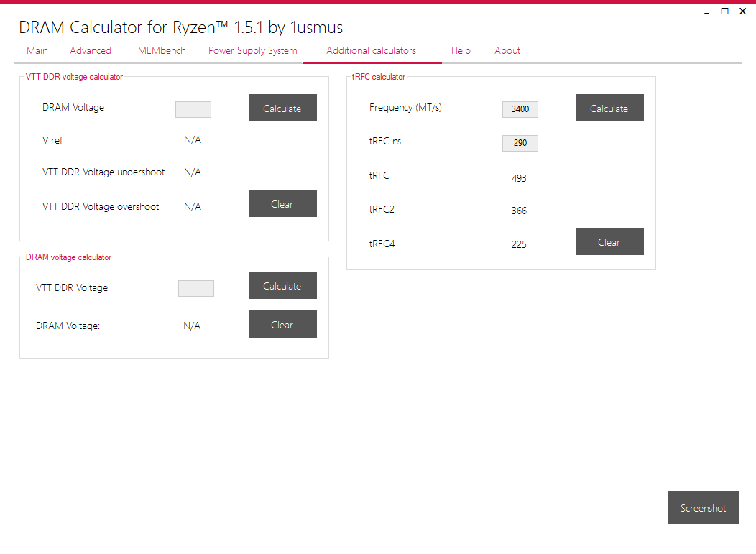Click the tRFC4 label
Viewport: 756px width, 554px height.
click(x=382, y=244)
